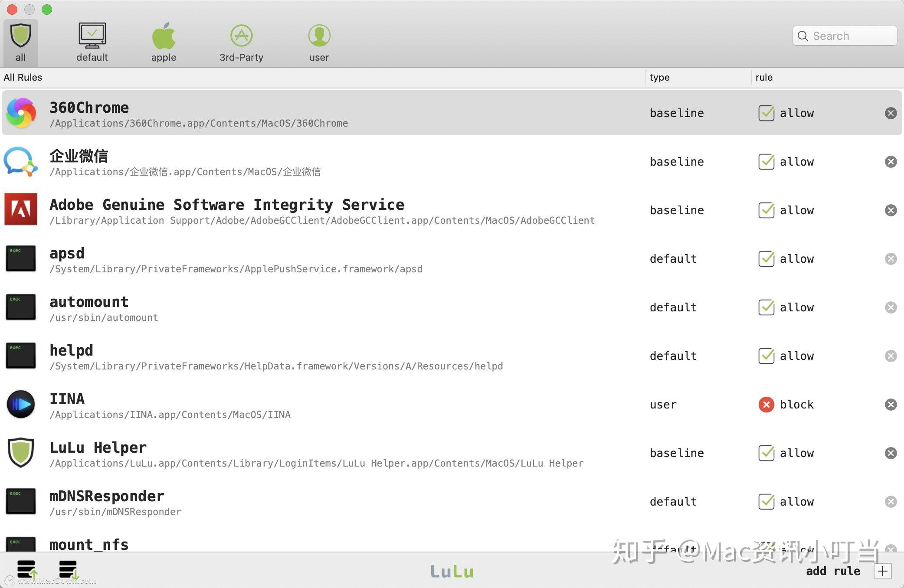Click the rule column header
Image resolution: width=904 pixels, height=588 pixels.
[x=764, y=77]
